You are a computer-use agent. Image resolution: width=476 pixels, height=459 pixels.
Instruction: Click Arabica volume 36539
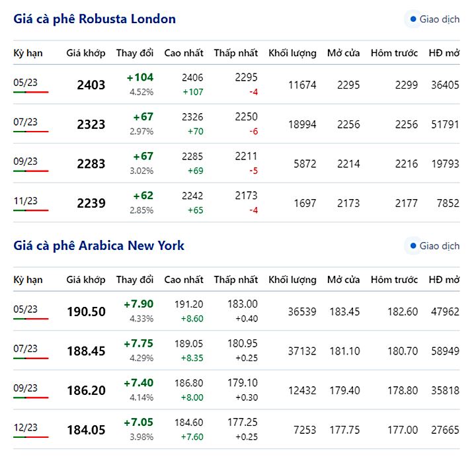click(x=302, y=312)
